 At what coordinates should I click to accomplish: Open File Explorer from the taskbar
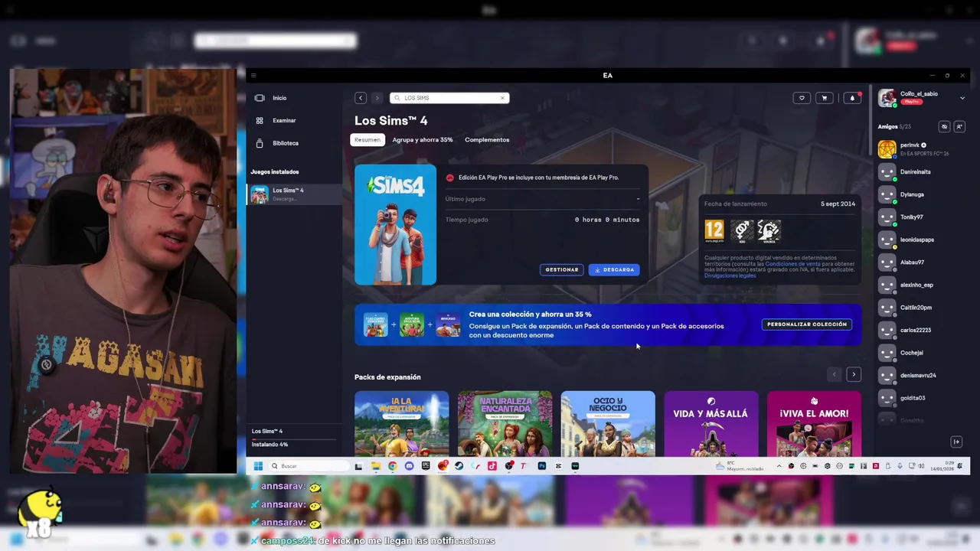pyautogui.click(x=375, y=466)
